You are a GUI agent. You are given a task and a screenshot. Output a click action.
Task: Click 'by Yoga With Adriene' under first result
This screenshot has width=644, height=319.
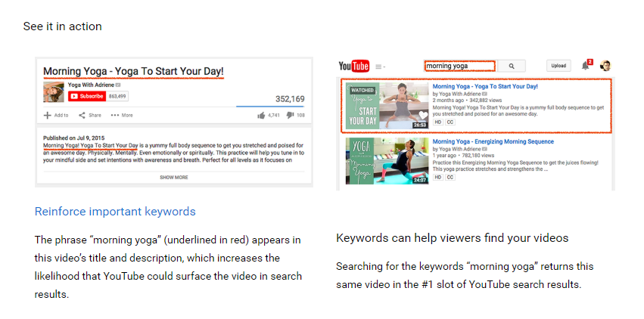point(457,94)
